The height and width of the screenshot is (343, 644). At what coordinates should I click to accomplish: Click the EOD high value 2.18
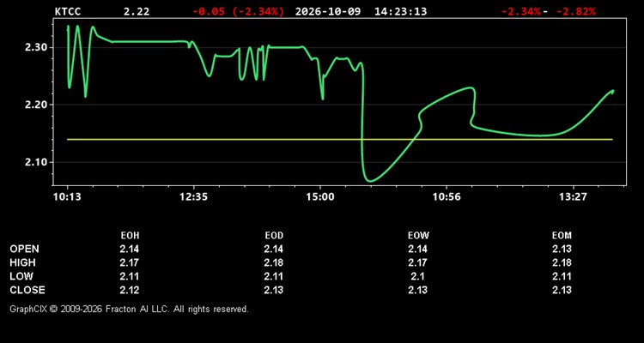click(274, 262)
